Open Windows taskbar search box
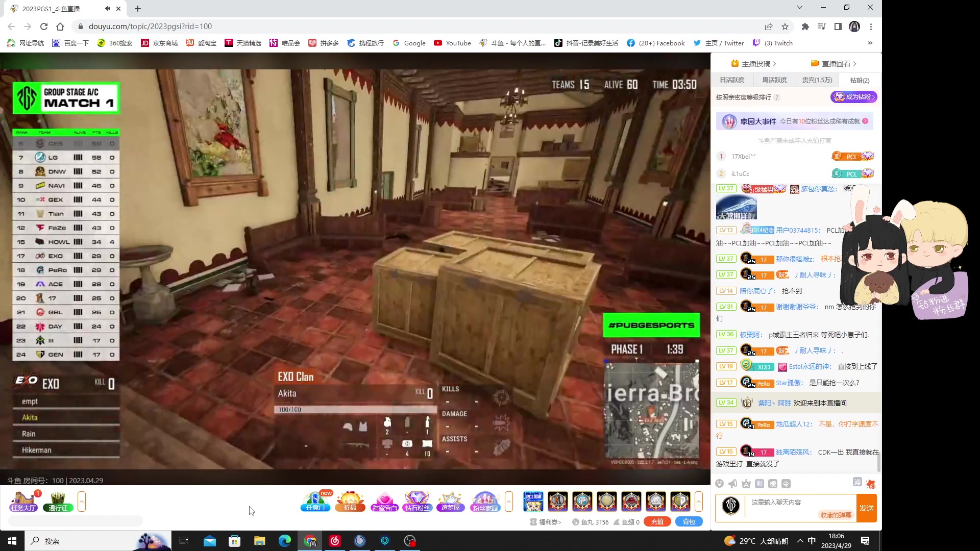 tap(97, 541)
